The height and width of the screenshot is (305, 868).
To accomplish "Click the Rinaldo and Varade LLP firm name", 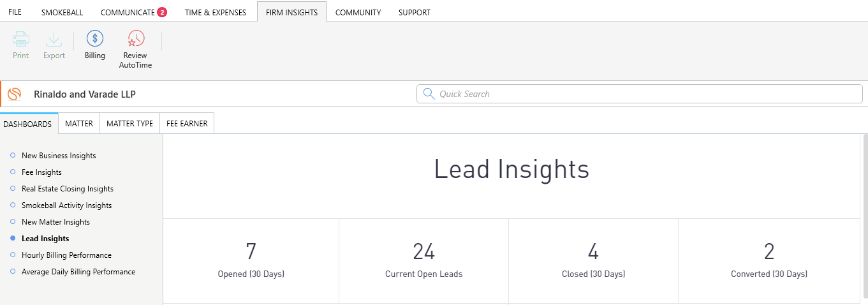I will click(x=85, y=94).
